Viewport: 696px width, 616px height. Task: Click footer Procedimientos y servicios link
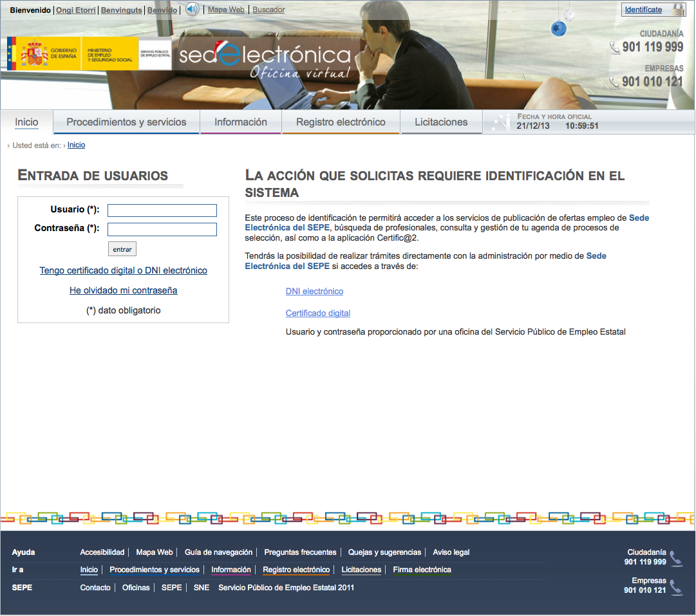(x=155, y=570)
